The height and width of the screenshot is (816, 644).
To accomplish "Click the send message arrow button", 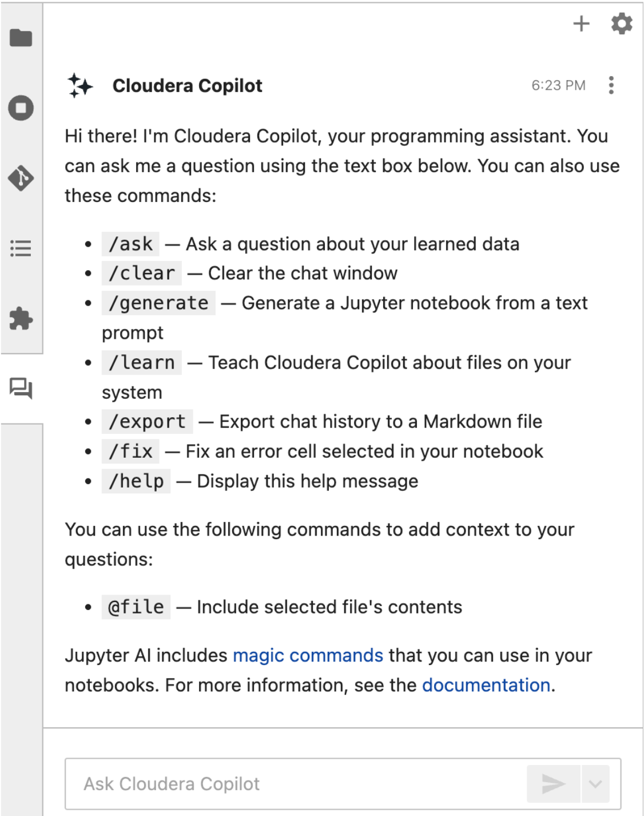I will click(553, 783).
